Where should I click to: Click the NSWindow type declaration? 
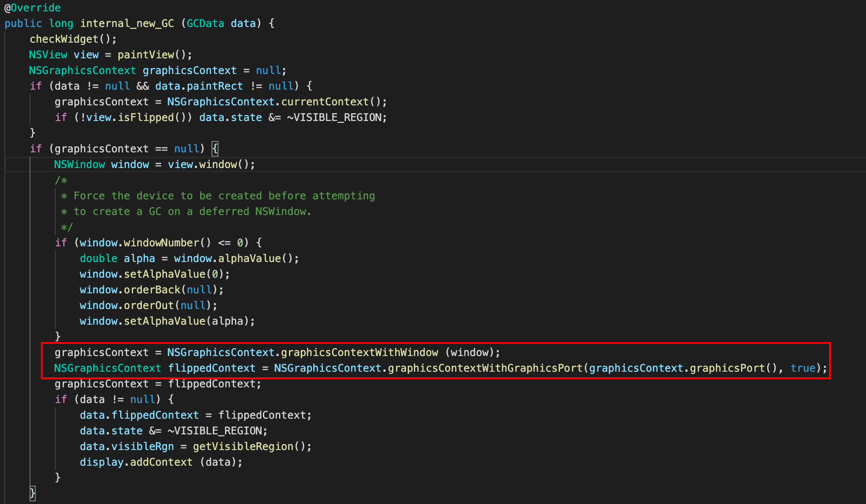(79, 165)
